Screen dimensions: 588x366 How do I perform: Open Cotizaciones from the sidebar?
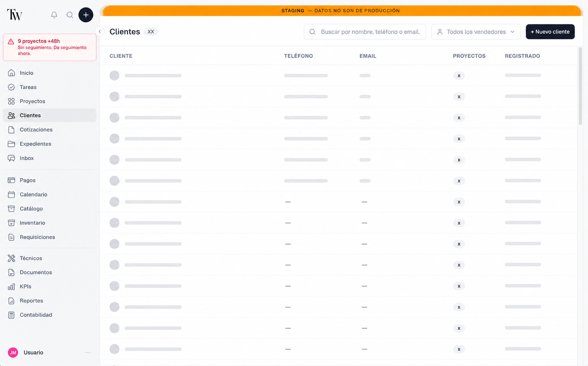(x=50, y=130)
